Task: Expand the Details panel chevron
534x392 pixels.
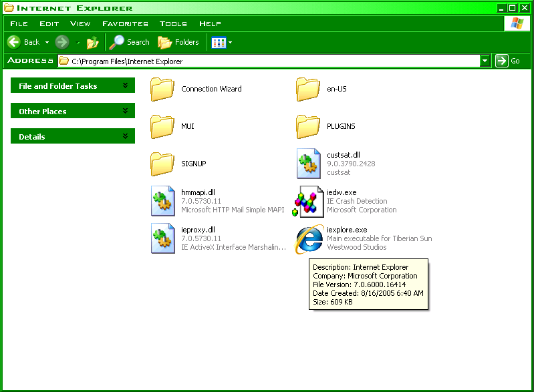Action: point(126,136)
